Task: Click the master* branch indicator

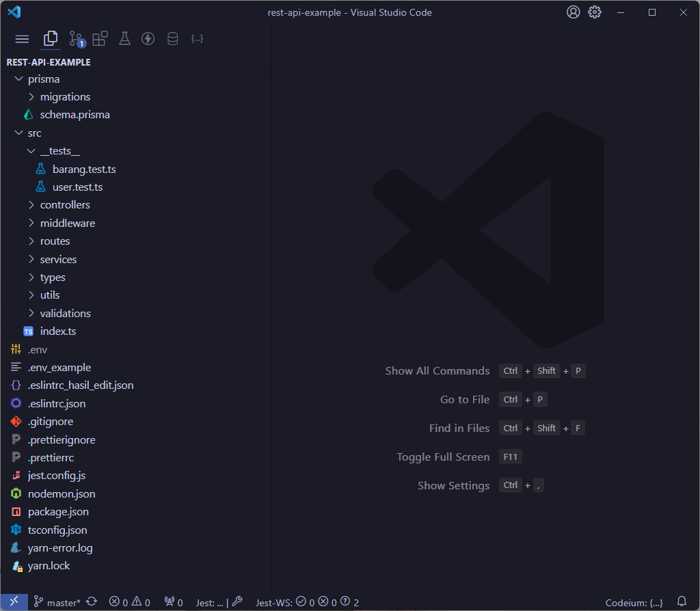Action: [57, 603]
